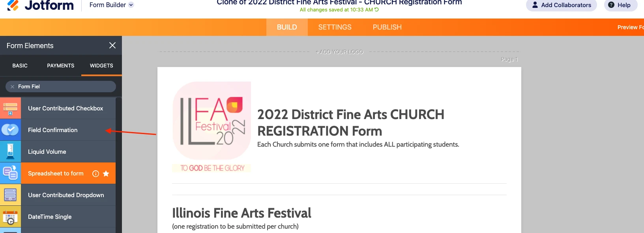Open Spreadsheet to form info icon
644x233 pixels.
coord(95,173)
